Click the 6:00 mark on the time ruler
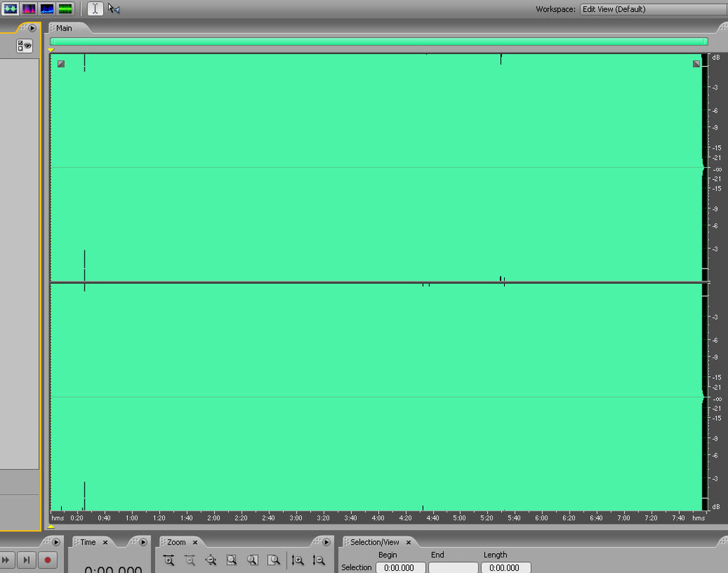728x573 pixels. [x=541, y=518]
